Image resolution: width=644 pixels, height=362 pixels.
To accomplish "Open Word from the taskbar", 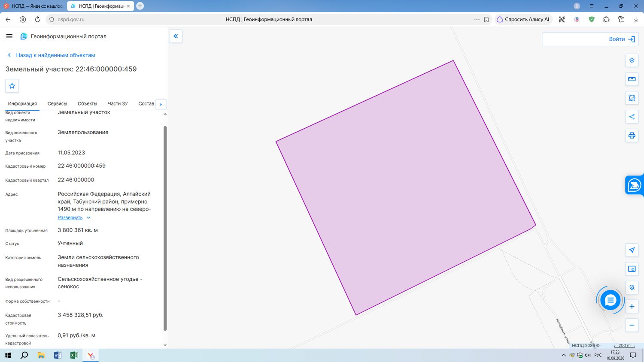I will [x=58, y=355].
